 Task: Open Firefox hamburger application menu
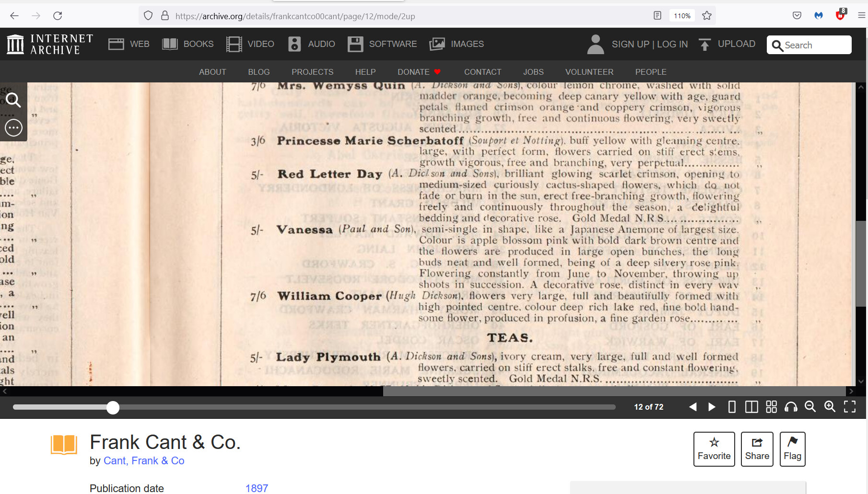click(861, 16)
